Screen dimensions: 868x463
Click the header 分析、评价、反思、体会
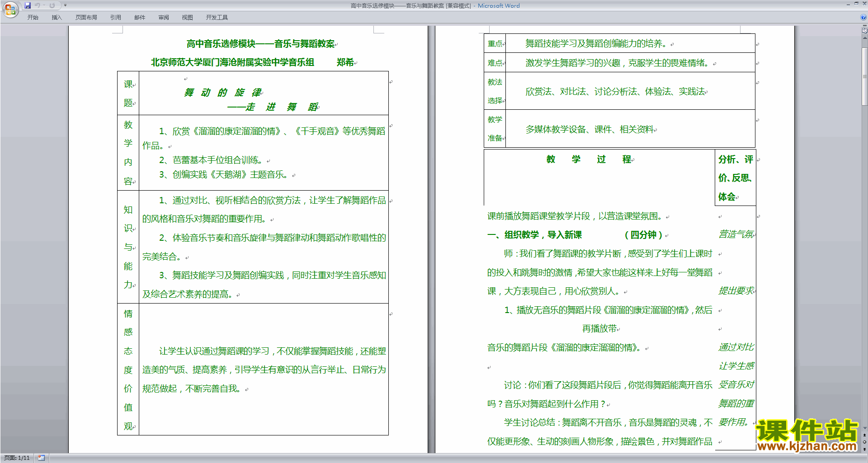(736, 178)
